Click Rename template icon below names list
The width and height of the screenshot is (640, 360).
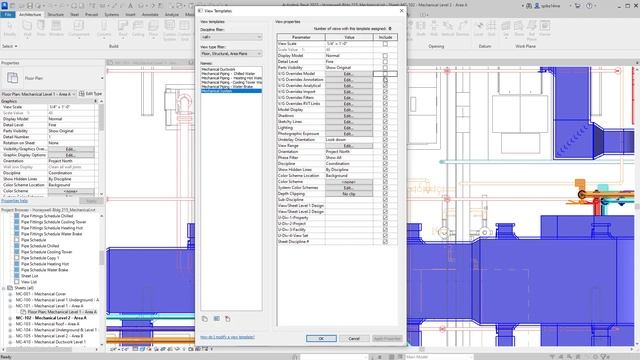coord(216,319)
